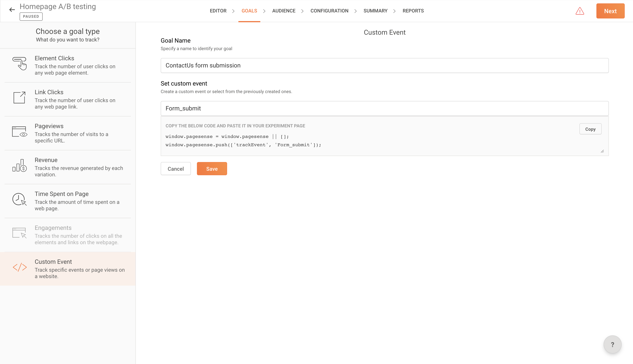This screenshot has width=633, height=364.
Task: Select the Element Clicks goal icon
Action: [19, 63]
